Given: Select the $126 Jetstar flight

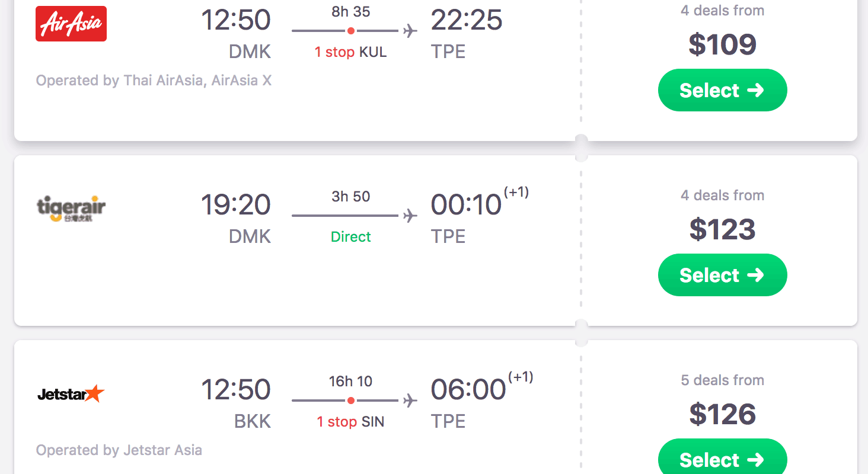Looking at the screenshot, I should [722, 459].
